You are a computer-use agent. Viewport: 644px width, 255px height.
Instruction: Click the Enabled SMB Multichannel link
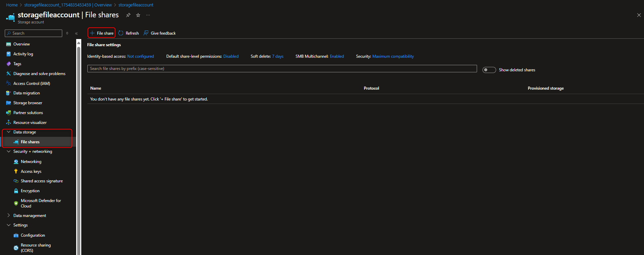click(x=337, y=56)
